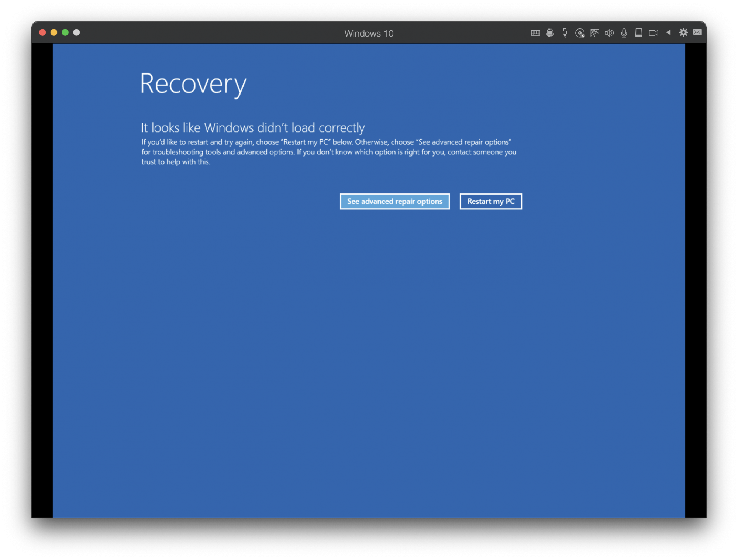Enter full screen with green button
This screenshot has width=738, height=560.
pyautogui.click(x=65, y=32)
